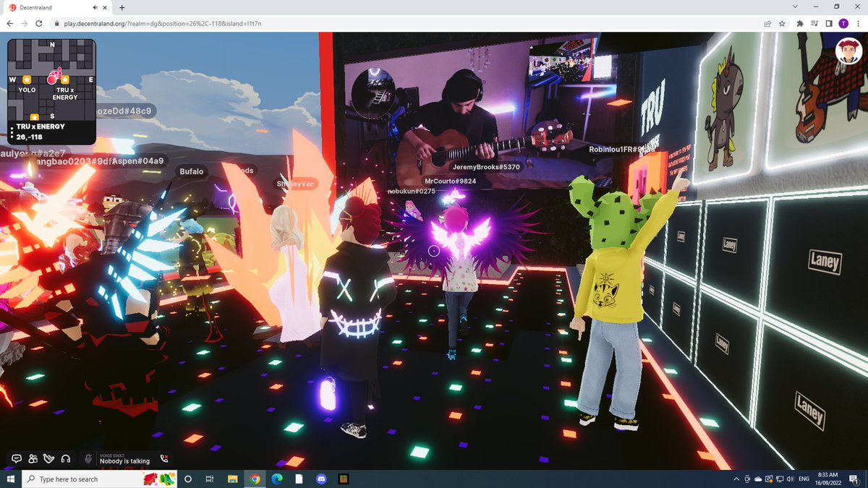This screenshot has width=868, height=488.
Task: Open the Decentraland profile avatar menu
Action: click(x=848, y=51)
